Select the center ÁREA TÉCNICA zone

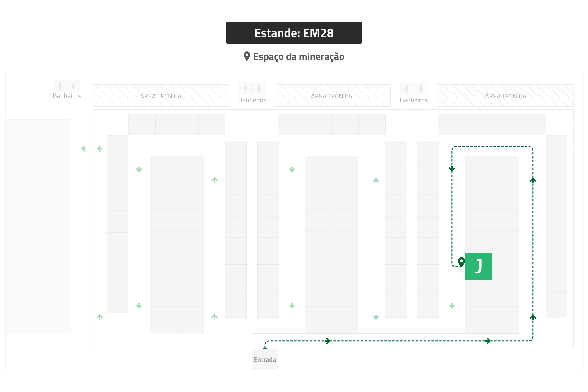pos(333,96)
